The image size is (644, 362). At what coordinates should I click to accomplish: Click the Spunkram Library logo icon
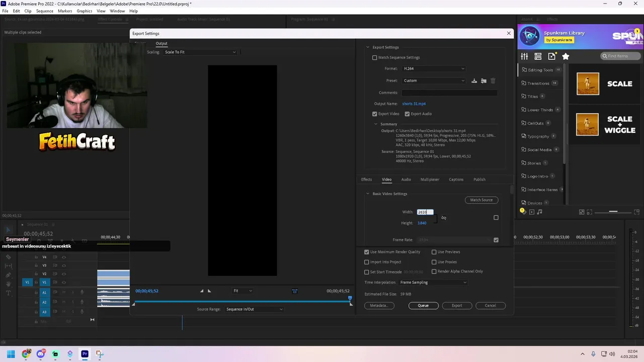[529, 36]
